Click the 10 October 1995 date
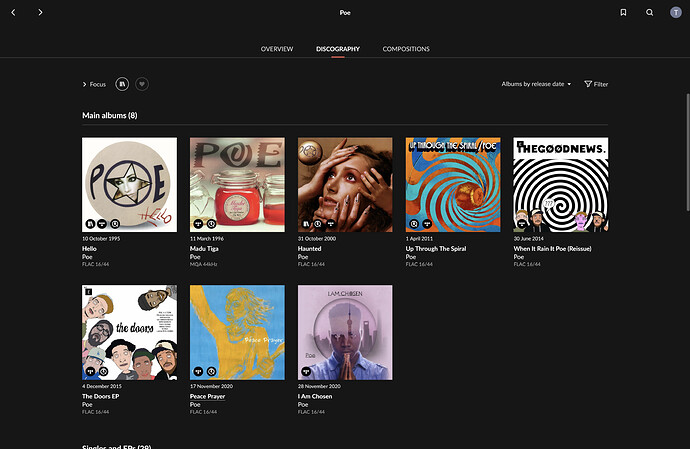This screenshot has width=690, height=449. (x=101, y=239)
